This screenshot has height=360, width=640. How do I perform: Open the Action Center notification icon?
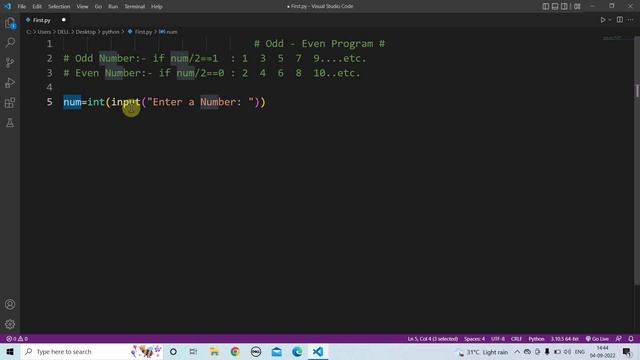627,351
